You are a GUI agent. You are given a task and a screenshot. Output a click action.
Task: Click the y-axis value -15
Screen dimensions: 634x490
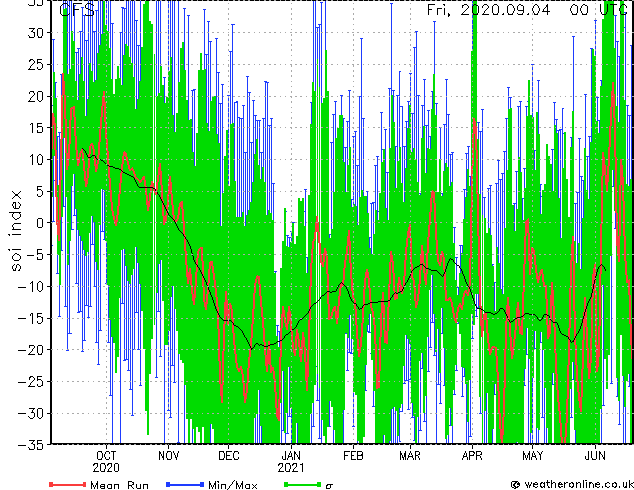[31, 318]
